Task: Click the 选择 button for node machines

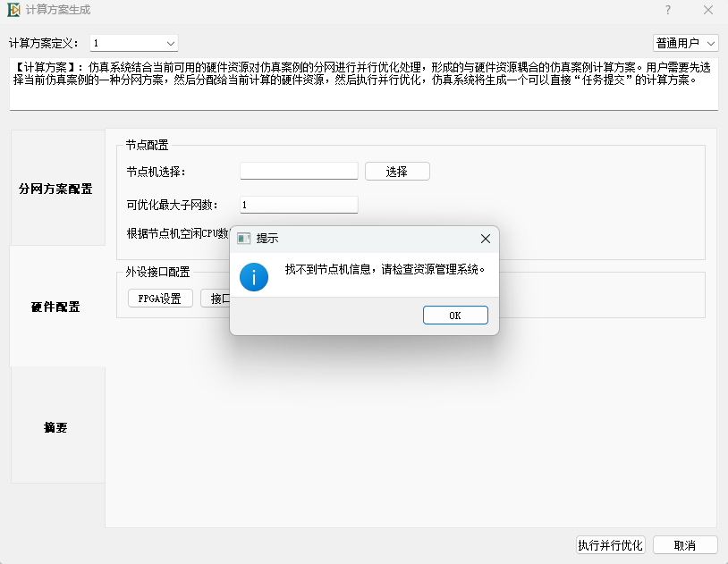Action: (396, 172)
